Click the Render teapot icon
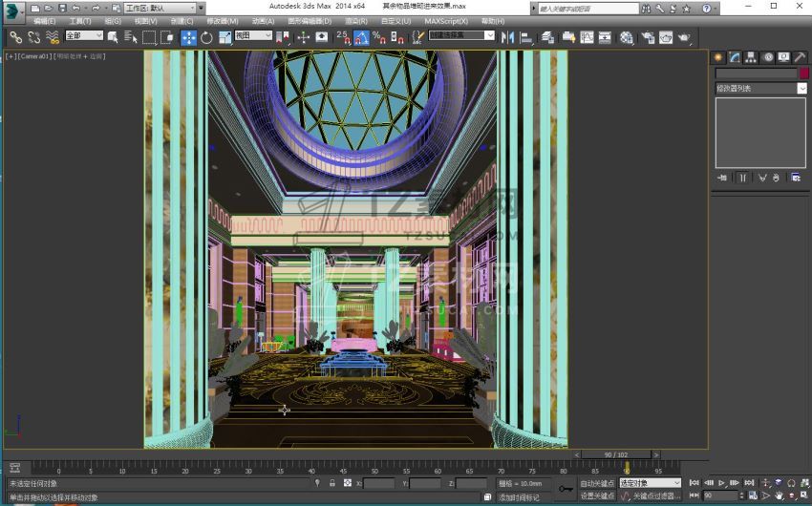This screenshot has height=506, width=812. coord(684,38)
